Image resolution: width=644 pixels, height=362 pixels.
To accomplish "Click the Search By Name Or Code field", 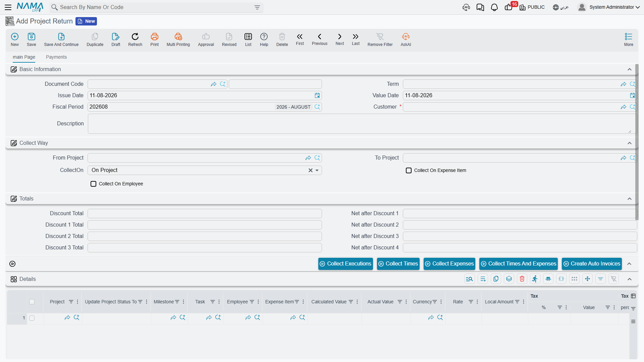I will click(156, 7).
